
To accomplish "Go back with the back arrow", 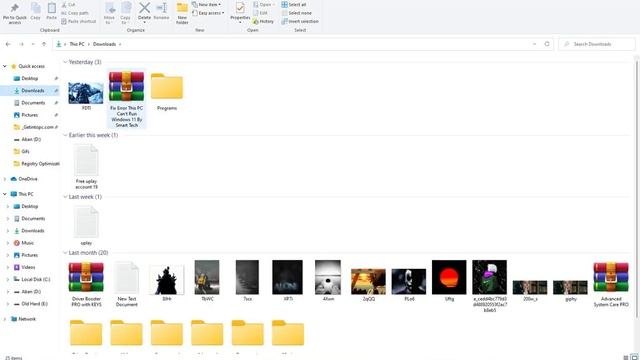I will click(8, 44).
